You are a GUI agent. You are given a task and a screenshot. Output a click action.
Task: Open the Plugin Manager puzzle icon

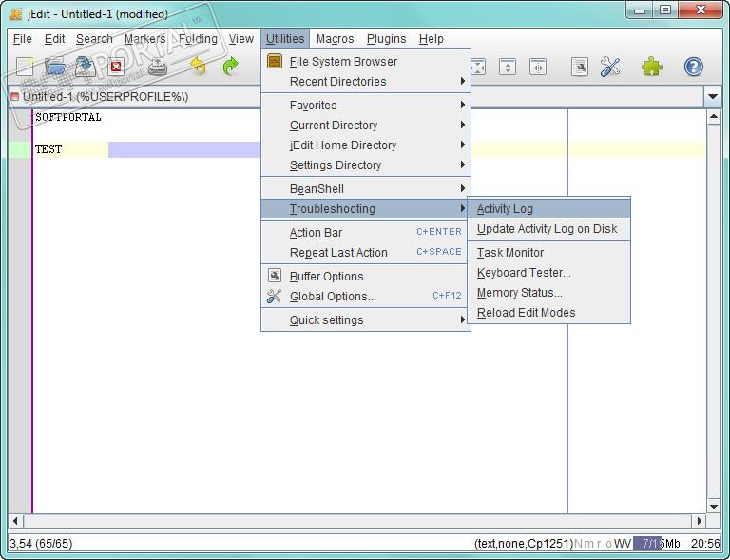coord(652,67)
